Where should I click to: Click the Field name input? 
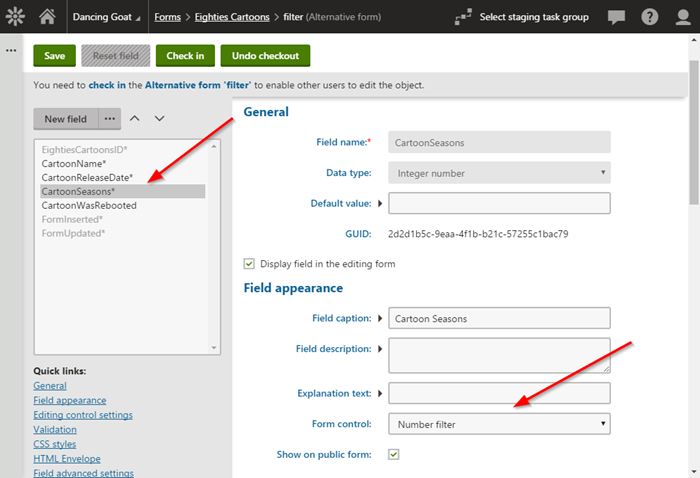click(499, 142)
